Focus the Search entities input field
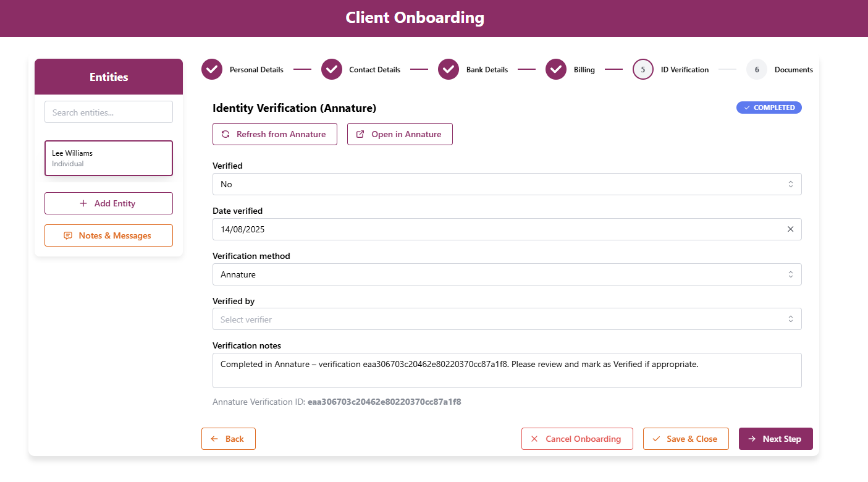The width and height of the screenshot is (868, 482). pos(109,112)
